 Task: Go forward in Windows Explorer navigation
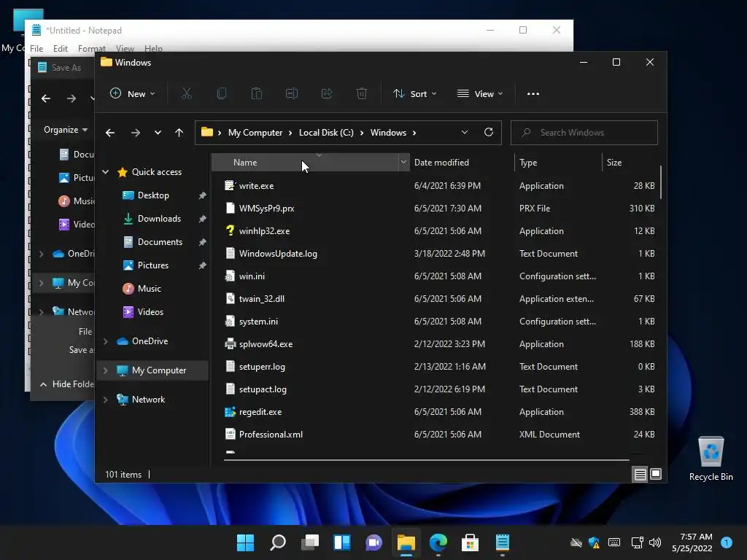pyautogui.click(x=136, y=133)
